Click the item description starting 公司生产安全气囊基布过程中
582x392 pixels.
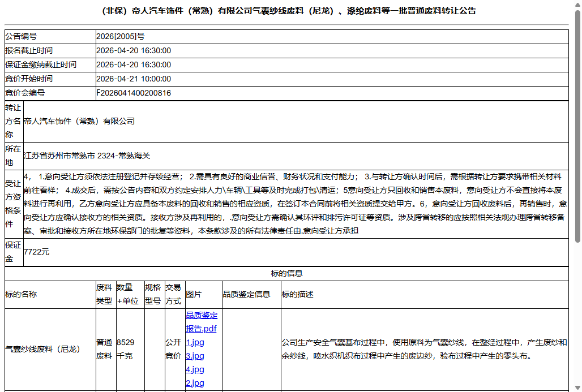tap(424, 350)
